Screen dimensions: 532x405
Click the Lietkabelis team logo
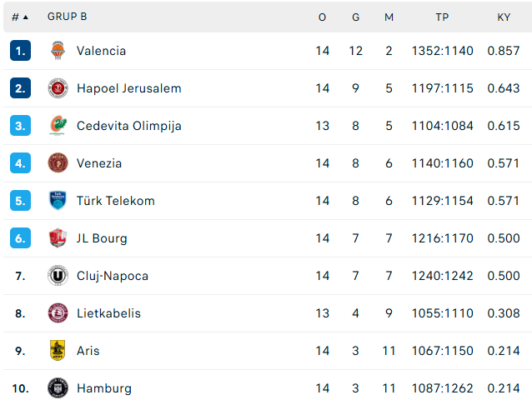click(58, 313)
